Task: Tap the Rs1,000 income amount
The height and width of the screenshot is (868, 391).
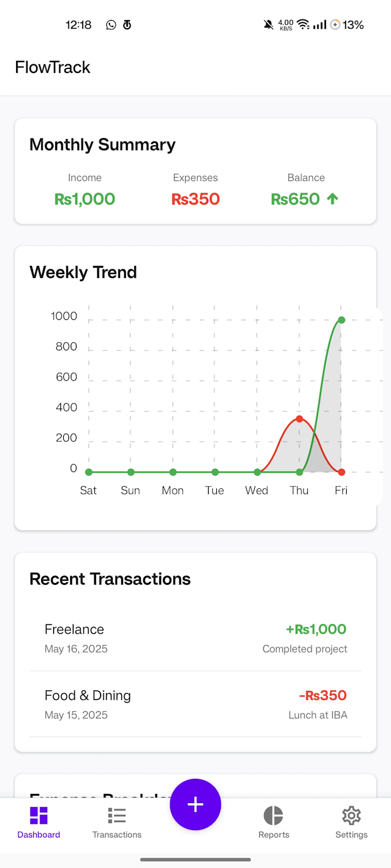Action: [x=85, y=199]
